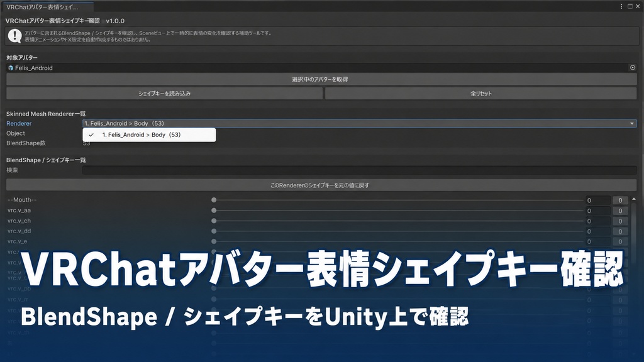644x362 pixels.
Task: Click the vrc.v_ch slider handle
Action: (214, 221)
